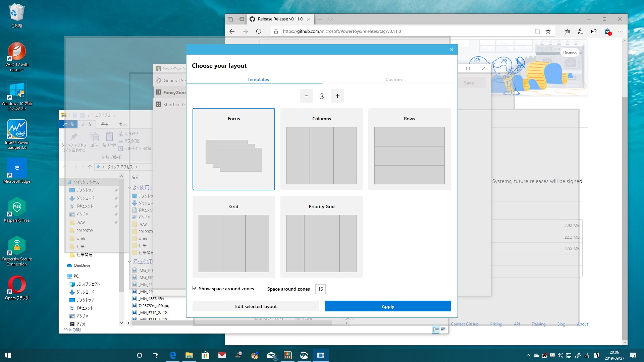Click the Apply button
644x362 pixels.
click(388, 306)
